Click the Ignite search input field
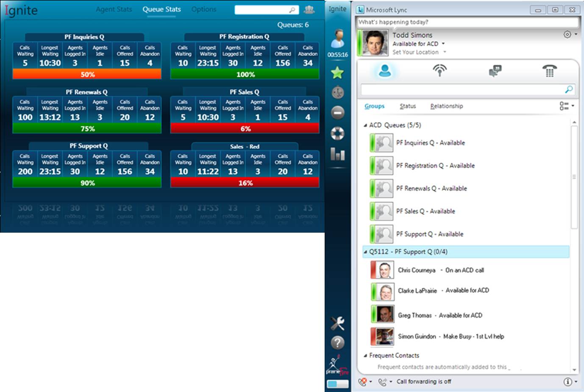The width and height of the screenshot is (584, 392). (x=267, y=10)
